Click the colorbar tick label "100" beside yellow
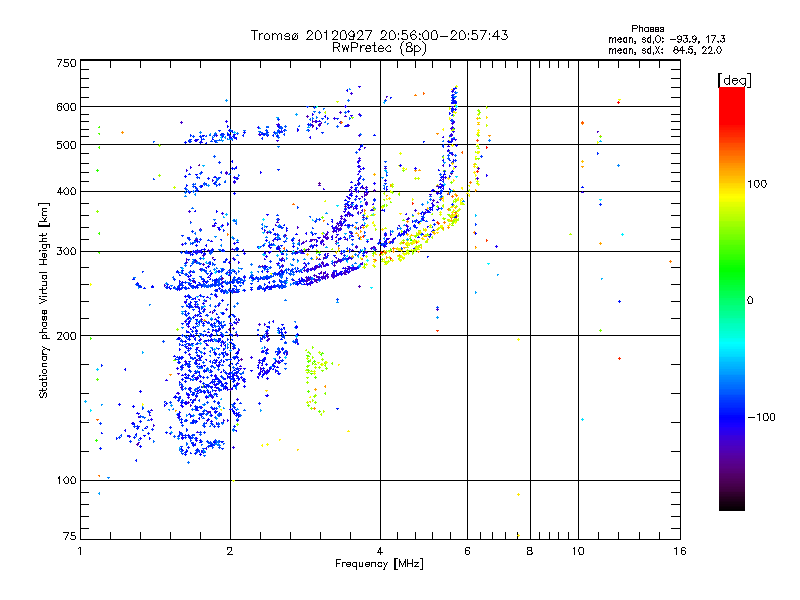This screenshot has width=800, height=600. (757, 184)
